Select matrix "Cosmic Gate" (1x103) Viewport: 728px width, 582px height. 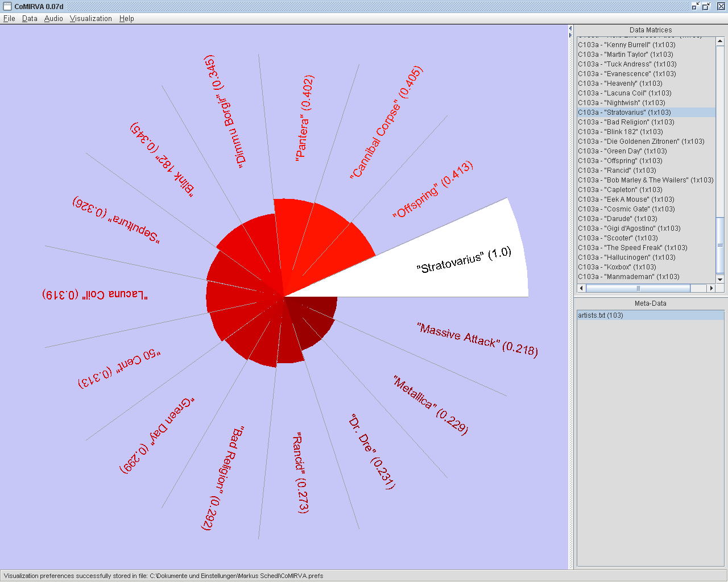point(646,209)
